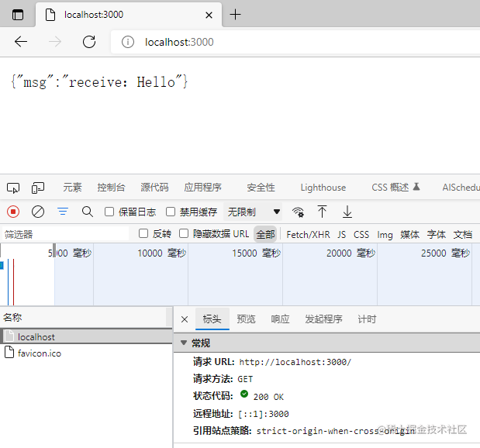The width and height of the screenshot is (480, 448).
Task: Filter requests by Fetch/XHR
Action: click(x=308, y=235)
